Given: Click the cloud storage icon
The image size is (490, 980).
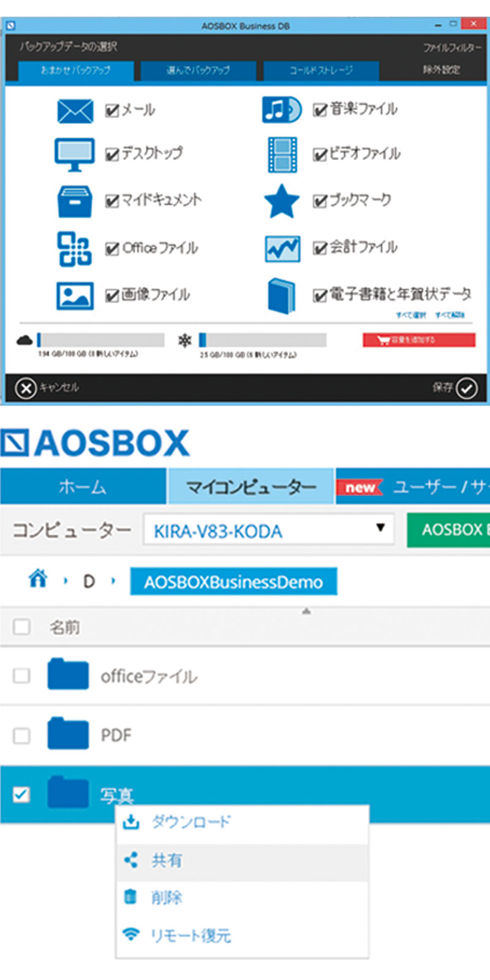Looking at the screenshot, I should pyautogui.click(x=24, y=340).
